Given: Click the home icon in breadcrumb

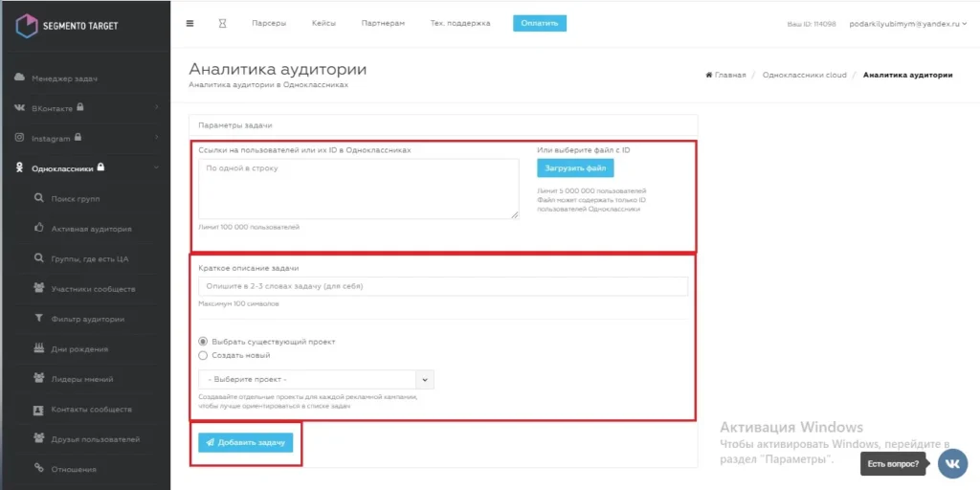Looking at the screenshot, I should 709,75.
